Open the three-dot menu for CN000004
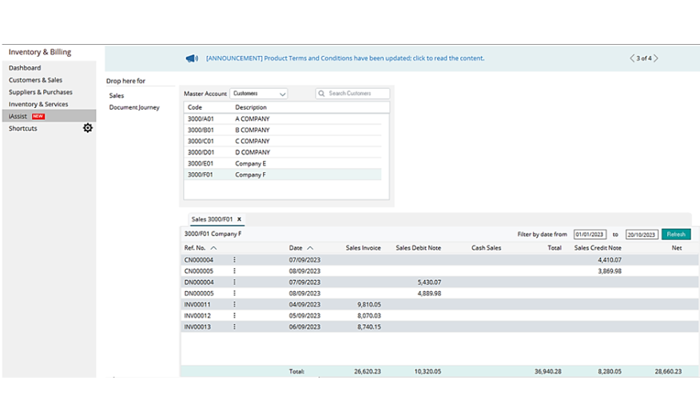Viewport: 700px width, 420px height. pyautogui.click(x=234, y=259)
